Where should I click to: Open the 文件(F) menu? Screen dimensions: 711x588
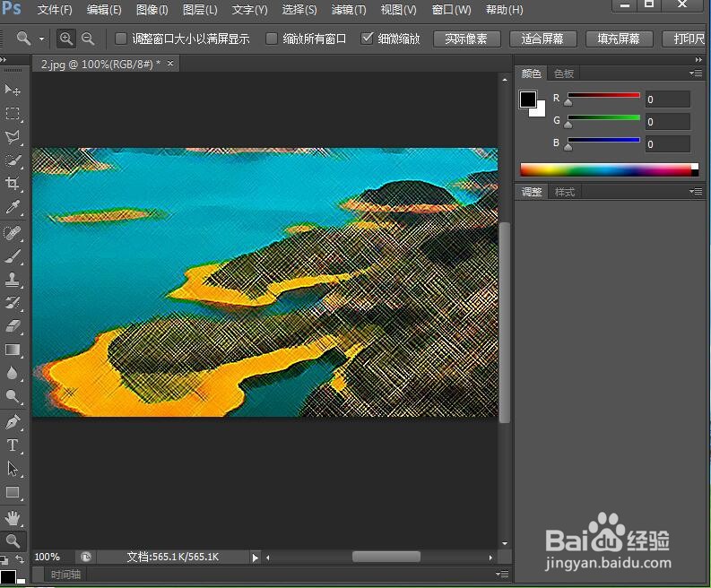pos(55,10)
